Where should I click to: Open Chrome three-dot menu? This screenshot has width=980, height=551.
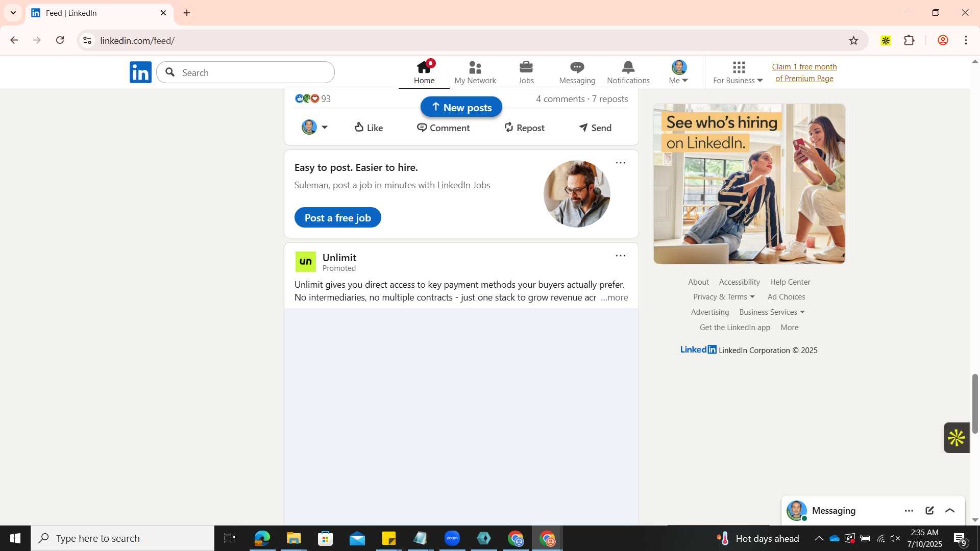click(966, 40)
